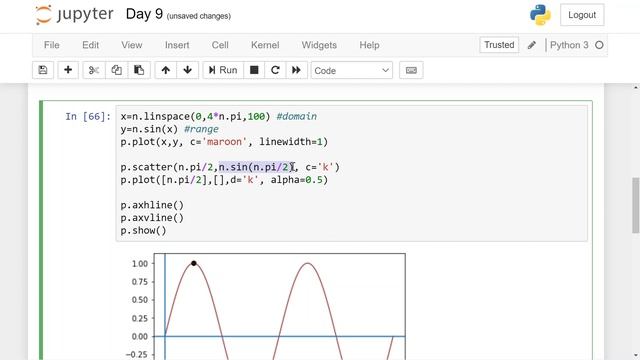Viewport: 640px width, 360px height.
Task: Restart the kernel circular arrow icon
Action: coord(275,70)
